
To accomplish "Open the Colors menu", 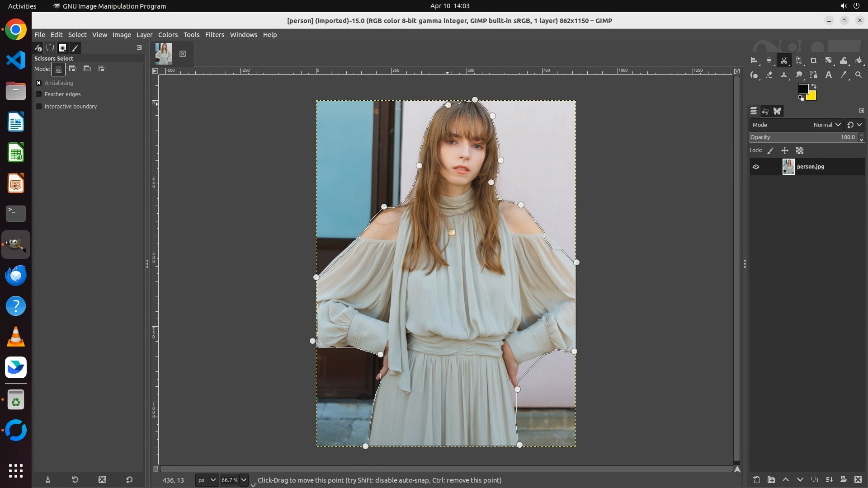I will (168, 35).
